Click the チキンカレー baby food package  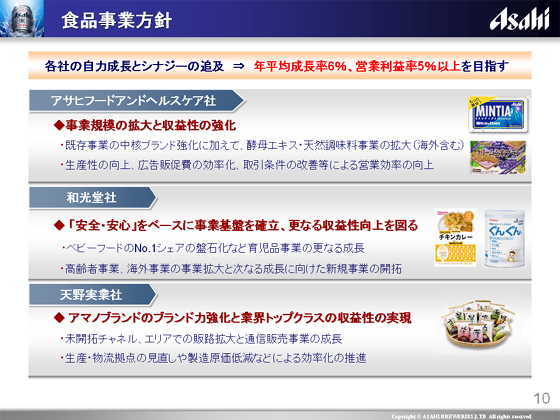click(455, 238)
